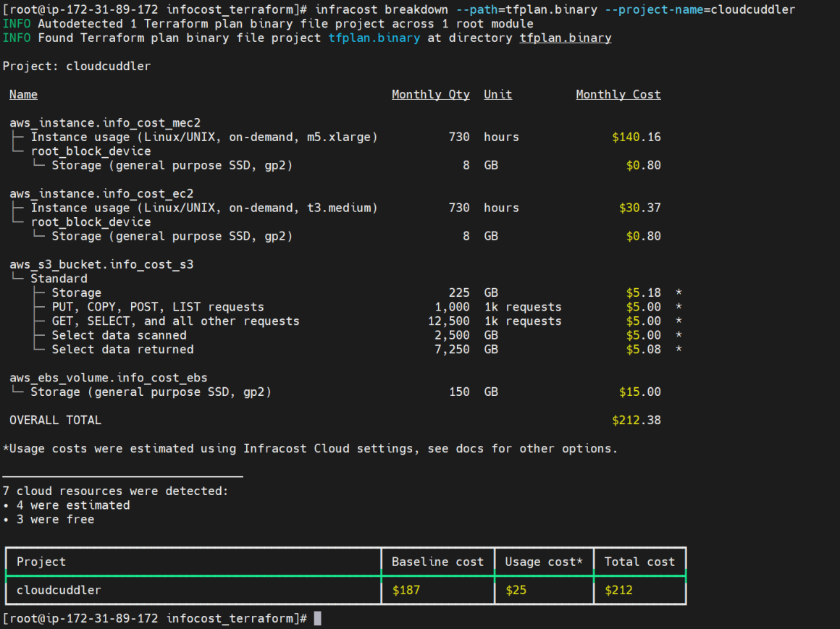
Task: Click the $5.08 data returned cost
Action: point(643,350)
